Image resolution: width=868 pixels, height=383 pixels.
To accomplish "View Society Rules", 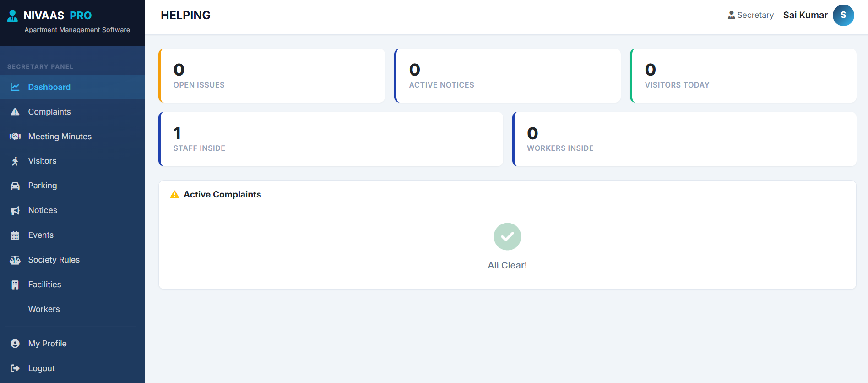I will click(72, 260).
